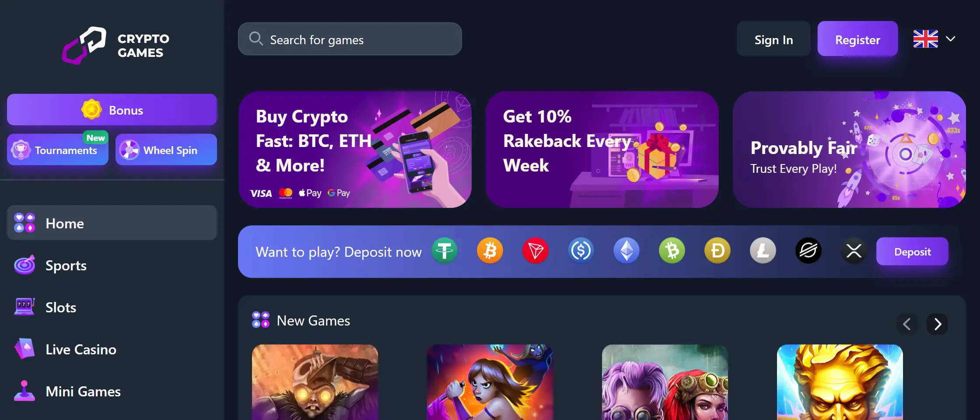Select the XRP coin icon
Viewport: 980px width, 420px height.
click(x=854, y=251)
